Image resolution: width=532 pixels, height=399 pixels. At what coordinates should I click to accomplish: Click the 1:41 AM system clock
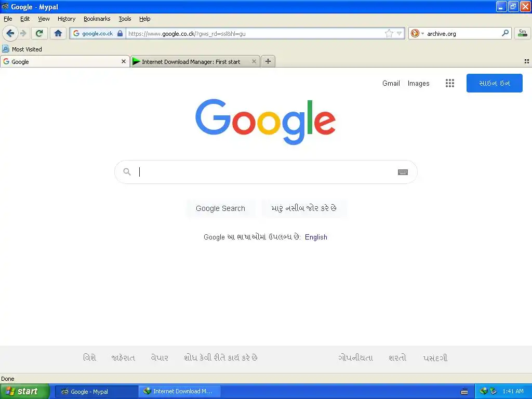513,391
